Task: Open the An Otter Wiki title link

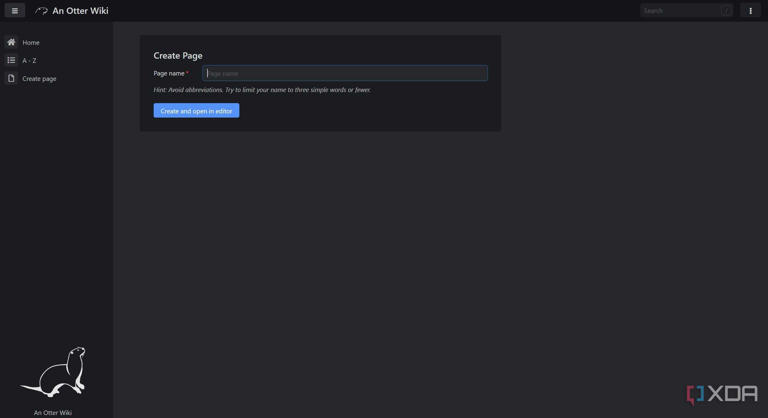Action: pos(80,11)
